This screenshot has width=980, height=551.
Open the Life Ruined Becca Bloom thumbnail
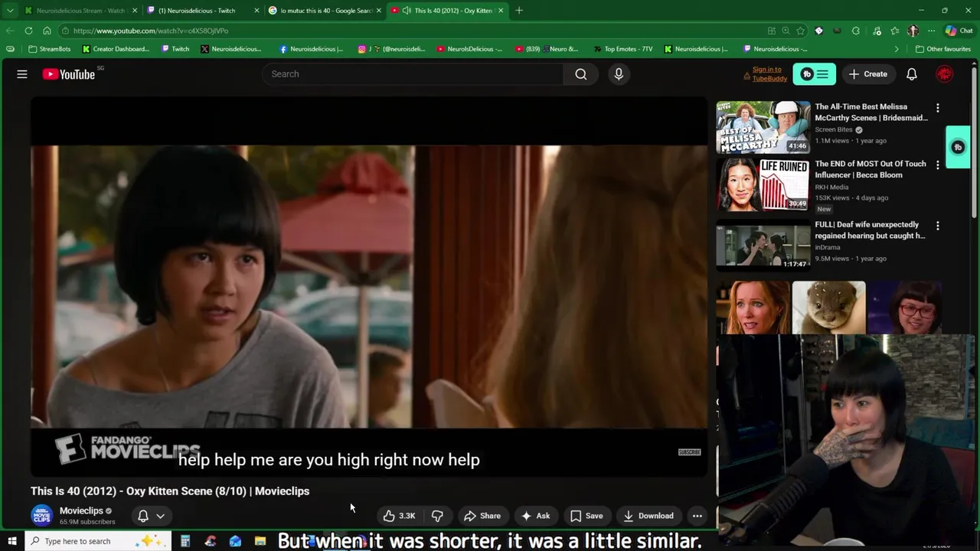[763, 184]
